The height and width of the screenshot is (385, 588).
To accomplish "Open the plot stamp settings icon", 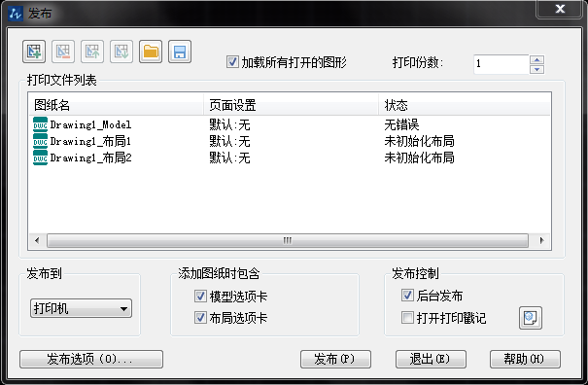I will [x=531, y=318].
